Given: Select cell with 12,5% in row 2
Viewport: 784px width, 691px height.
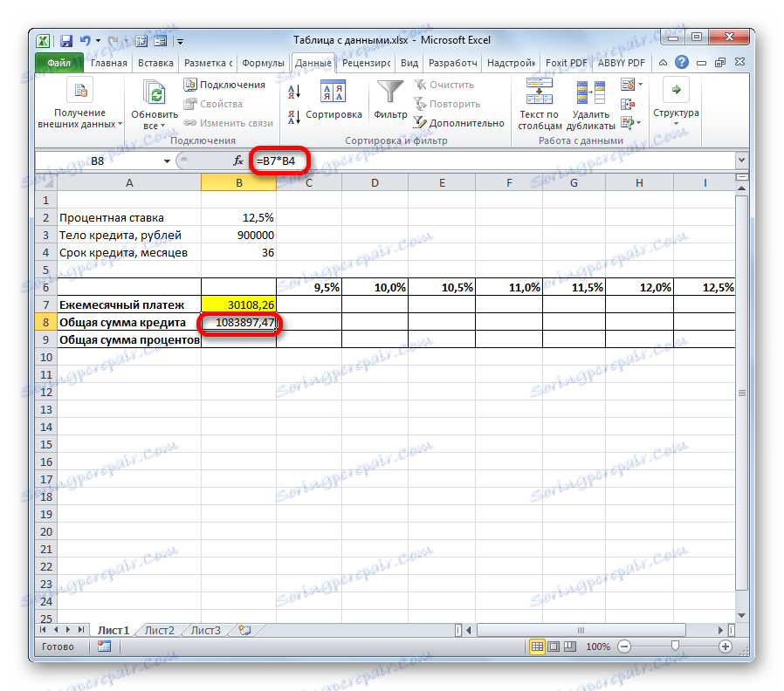Looking at the screenshot, I should pyautogui.click(x=239, y=218).
